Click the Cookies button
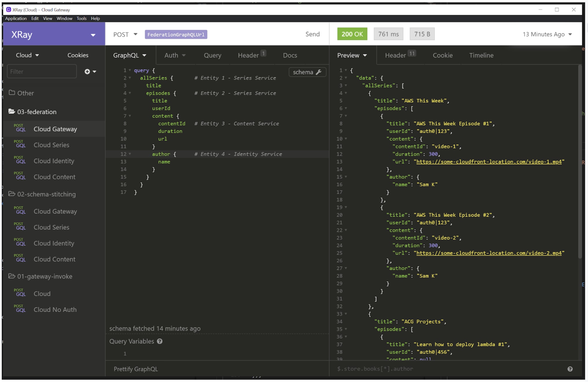 (78, 55)
